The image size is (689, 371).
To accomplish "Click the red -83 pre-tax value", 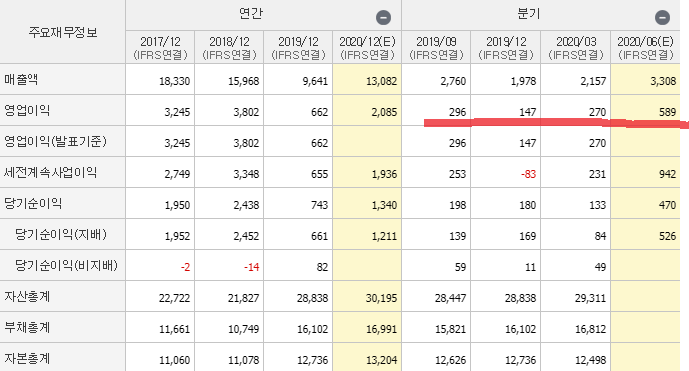I will [528, 174].
